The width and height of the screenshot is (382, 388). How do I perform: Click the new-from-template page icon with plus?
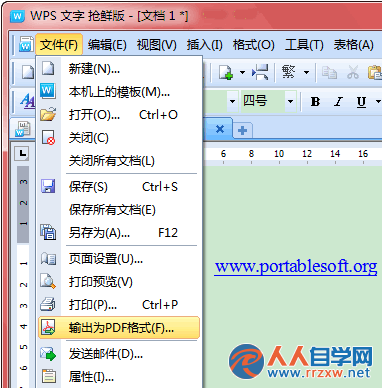point(226,72)
